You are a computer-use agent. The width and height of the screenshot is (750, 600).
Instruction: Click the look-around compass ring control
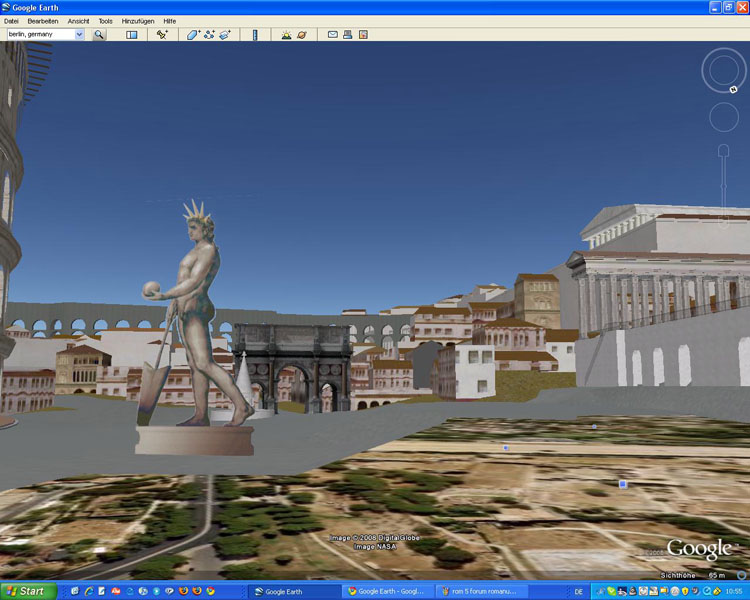[x=724, y=70]
